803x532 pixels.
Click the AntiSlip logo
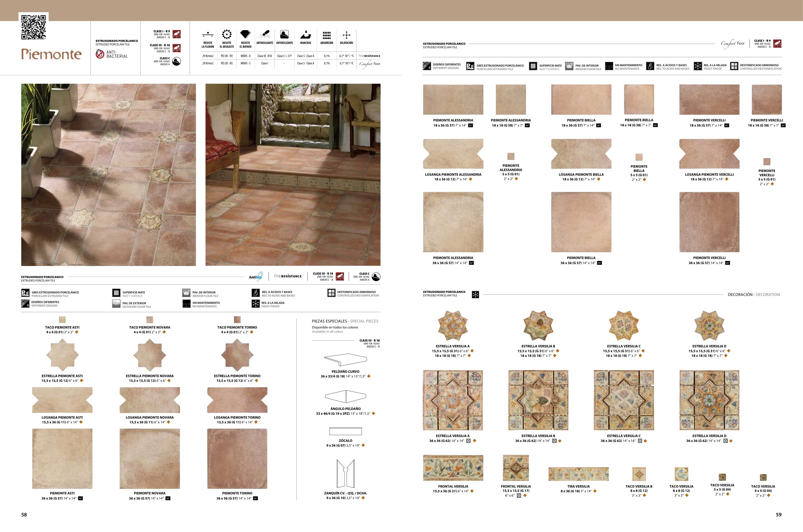(256, 276)
